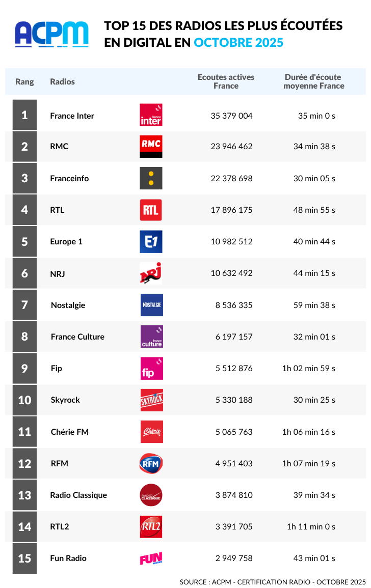The width and height of the screenshot is (371, 588).
Task: Click the RTL2 logo
Action: [x=151, y=526]
